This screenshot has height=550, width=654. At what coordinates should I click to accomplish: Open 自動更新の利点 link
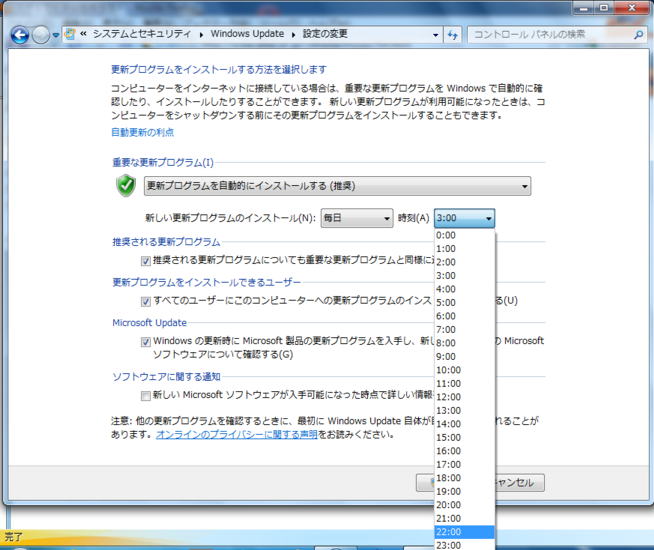[x=143, y=132]
